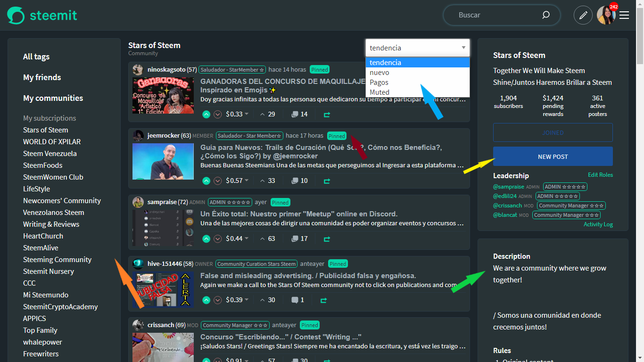Select the Pagos sort option
This screenshot has height=362, width=644.
418,82
